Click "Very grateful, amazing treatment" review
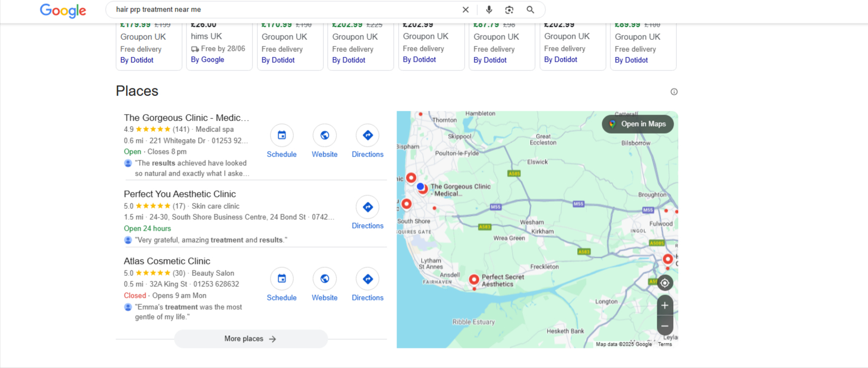 pos(211,240)
